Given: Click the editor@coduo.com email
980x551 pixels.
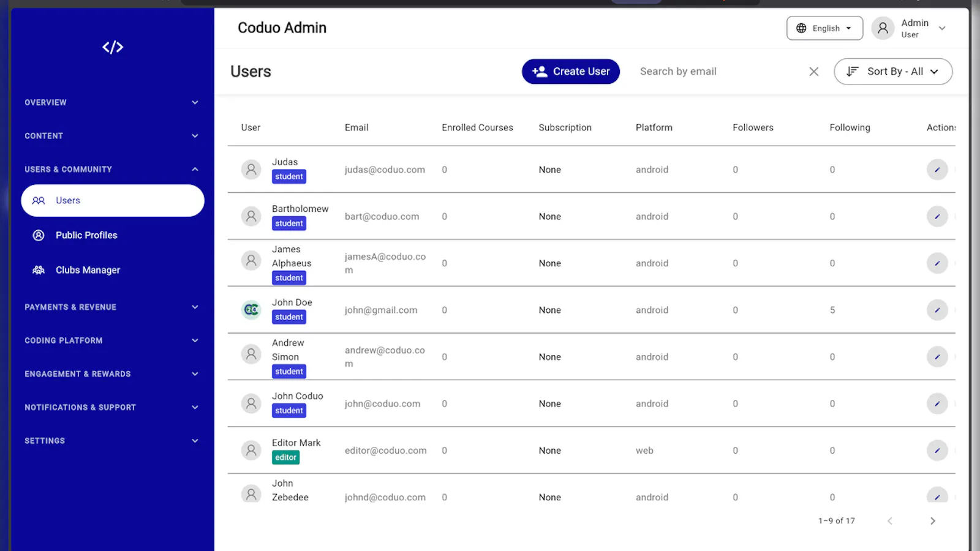Looking at the screenshot, I should pyautogui.click(x=385, y=451).
